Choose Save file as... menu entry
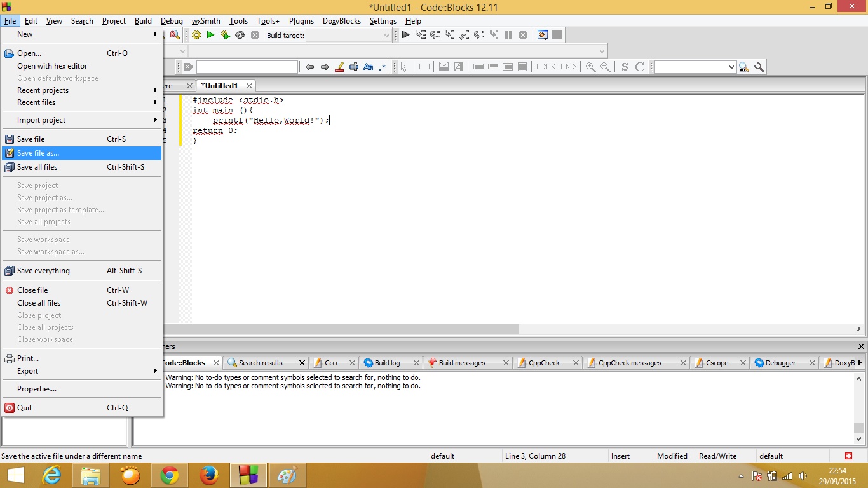Viewport: 868px width, 488px height. pos(81,153)
